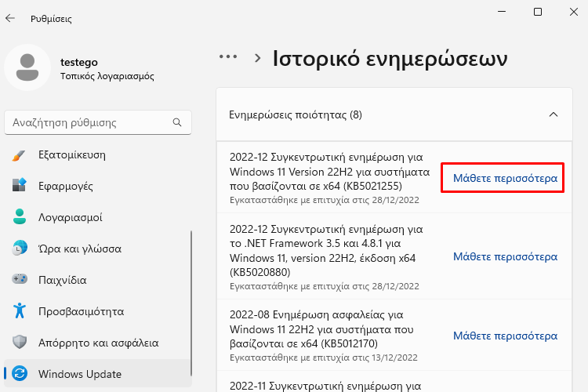The width and height of the screenshot is (588, 392).
Task: Open Λογαριασμοί settings page
Action: tap(97, 217)
